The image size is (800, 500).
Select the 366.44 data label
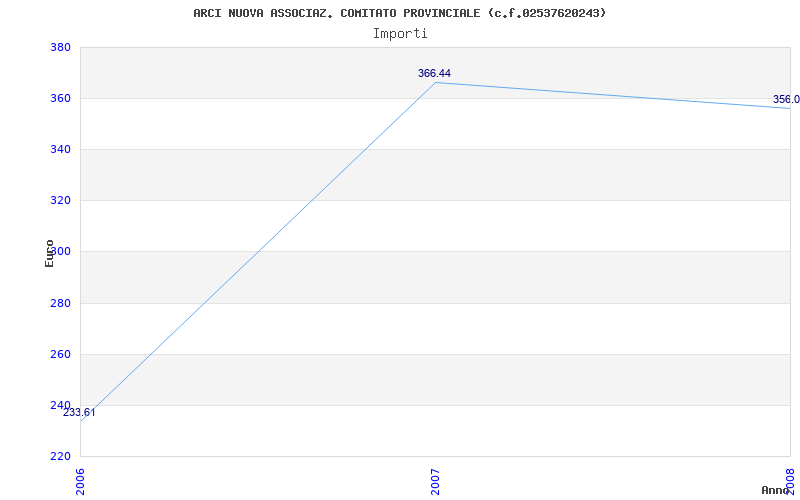pyautogui.click(x=434, y=73)
